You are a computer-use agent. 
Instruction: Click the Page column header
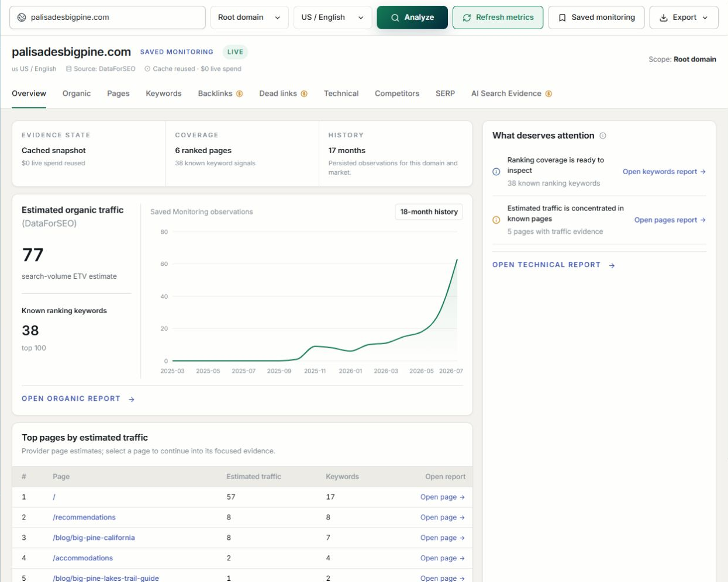61,477
